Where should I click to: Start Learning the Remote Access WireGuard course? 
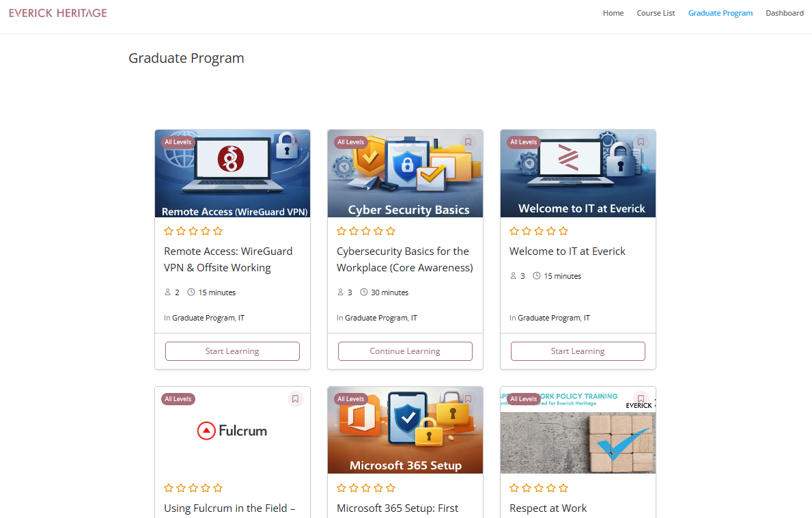pyautogui.click(x=232, y=351)
